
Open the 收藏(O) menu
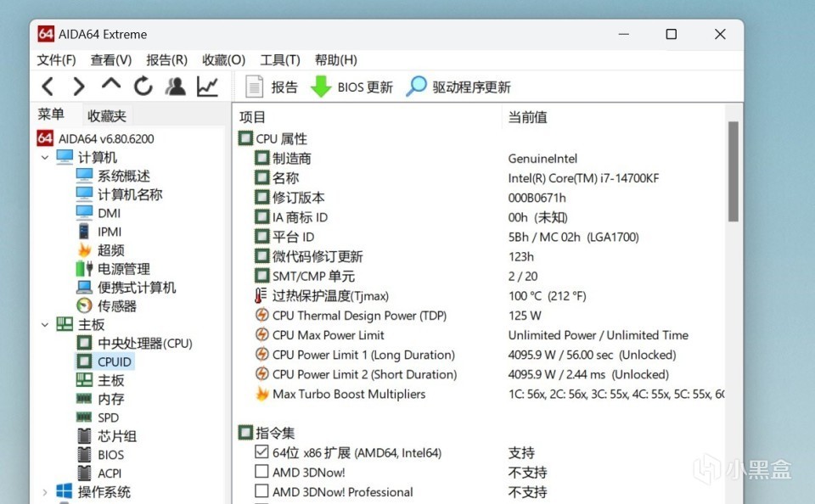pos(223,60)
